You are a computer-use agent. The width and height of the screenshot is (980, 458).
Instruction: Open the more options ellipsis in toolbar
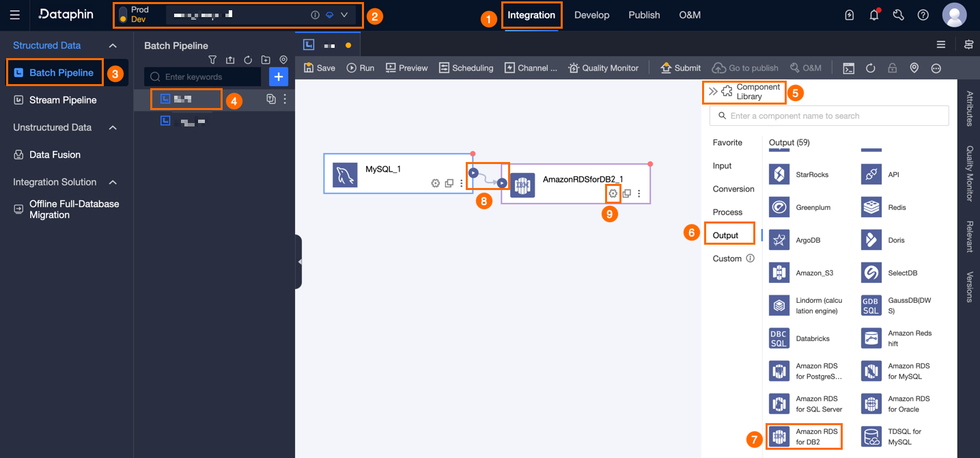tap(936, 68)
